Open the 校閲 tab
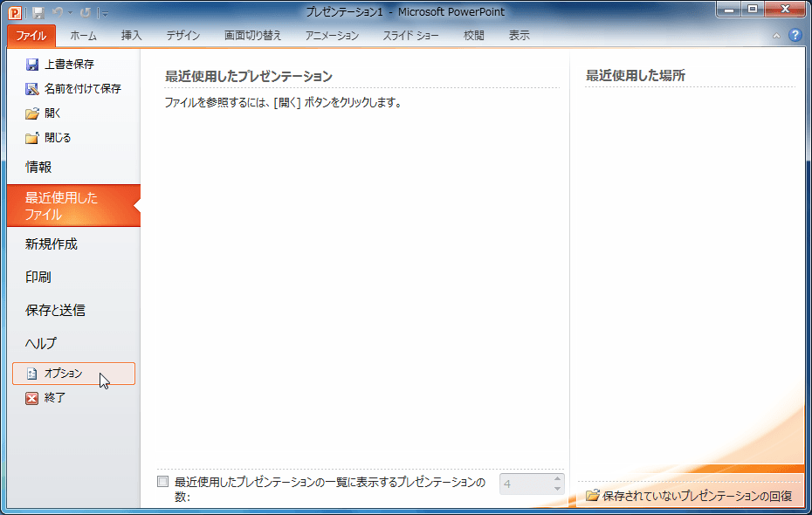The image size is (812, 515). point(474,36)
